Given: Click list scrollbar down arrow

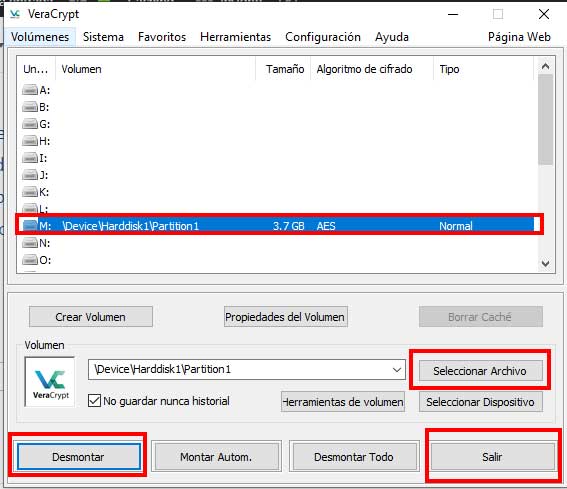Looking at the screenshot, I should coord(545,263).
